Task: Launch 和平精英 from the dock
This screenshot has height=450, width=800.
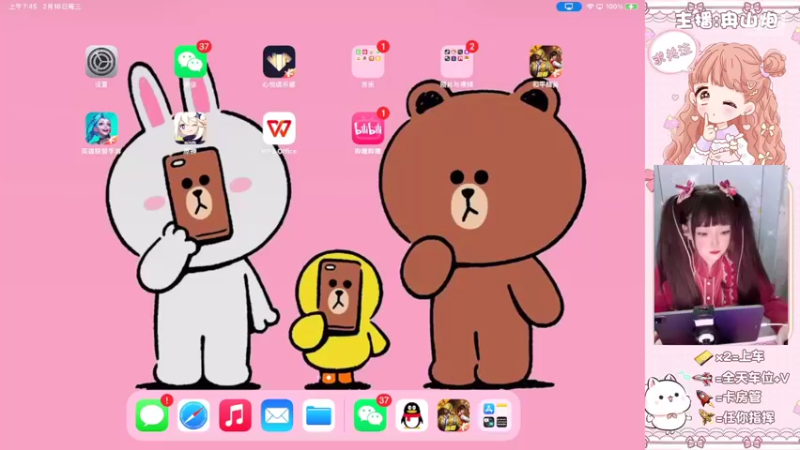Action: (x=454, y=415)
